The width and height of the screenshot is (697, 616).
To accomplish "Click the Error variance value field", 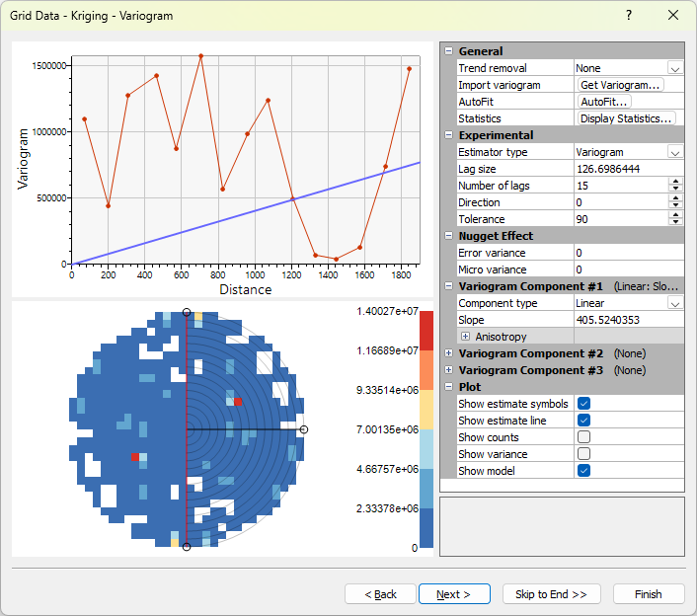I will [629, 253].
